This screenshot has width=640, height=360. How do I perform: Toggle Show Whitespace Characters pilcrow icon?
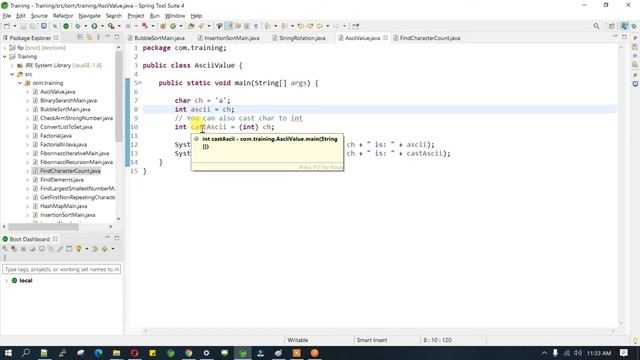256,26
